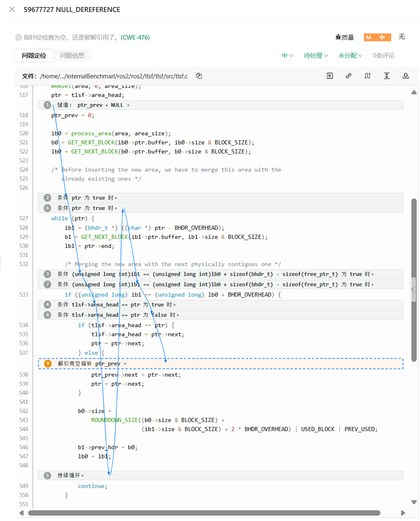Select trace step 7 ib1 condition row
Image resolution: width=420 pixels, height=521 pixels.
221,285
